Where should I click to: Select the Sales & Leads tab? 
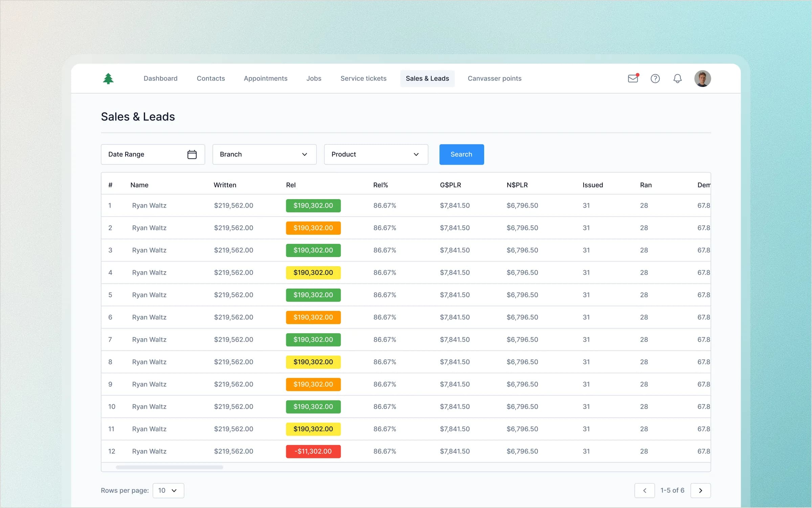coord(427,79)
